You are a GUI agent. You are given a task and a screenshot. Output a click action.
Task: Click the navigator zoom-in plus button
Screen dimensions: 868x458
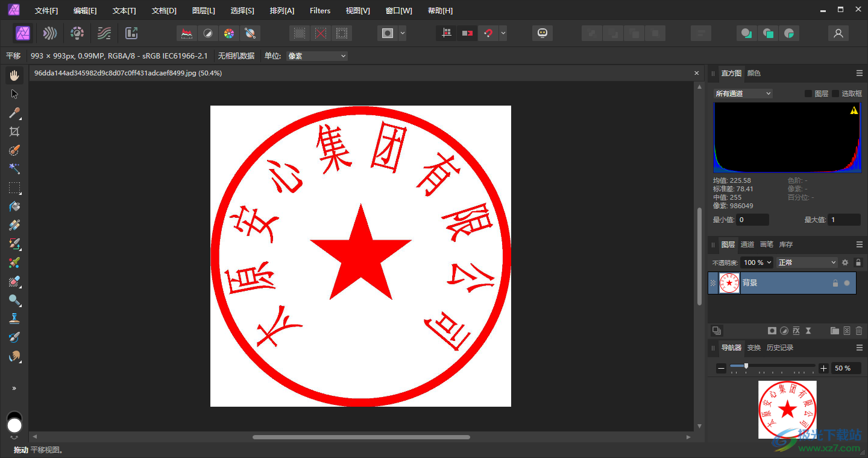(x=824, y=368)
